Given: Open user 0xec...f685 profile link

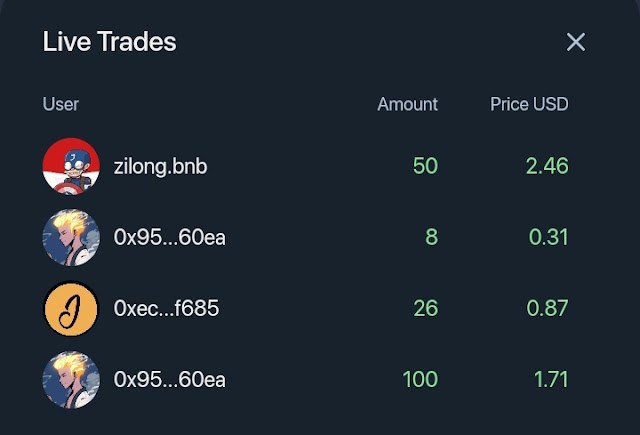Looking at the screenshot, I should pyautogui.click(x=167, y=308).
